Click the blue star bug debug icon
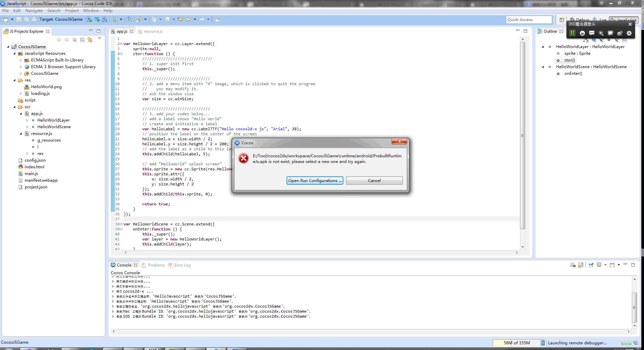 (x=97, y=19)
